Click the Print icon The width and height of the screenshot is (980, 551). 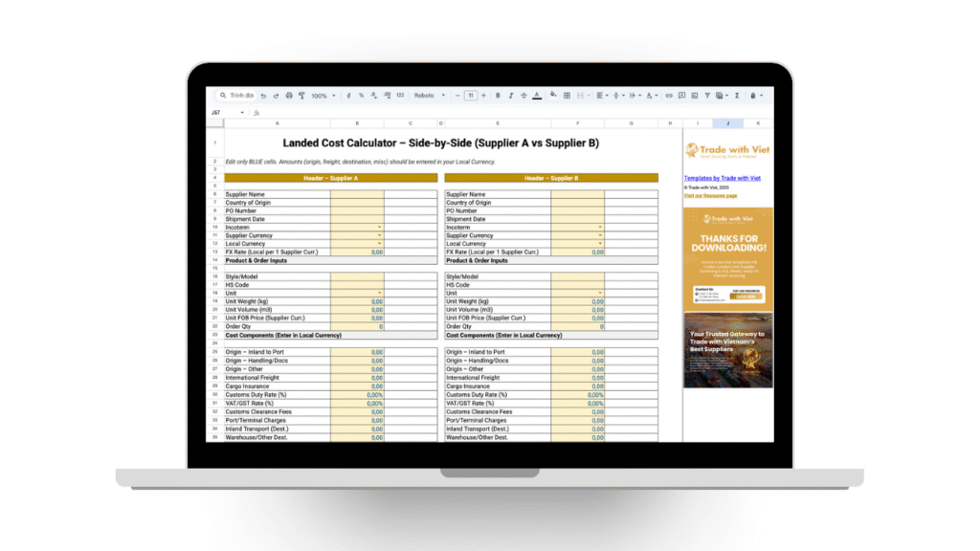coord(289,96)
